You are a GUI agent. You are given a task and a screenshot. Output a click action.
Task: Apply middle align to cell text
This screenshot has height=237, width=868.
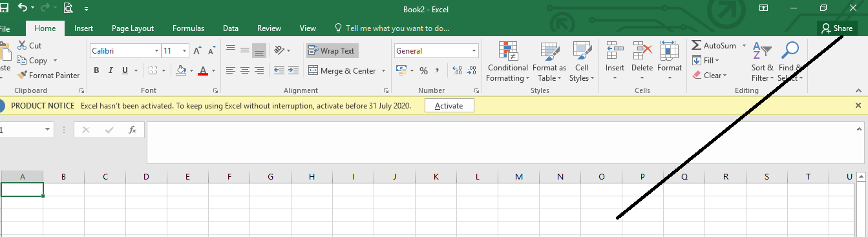coord(245,50)
